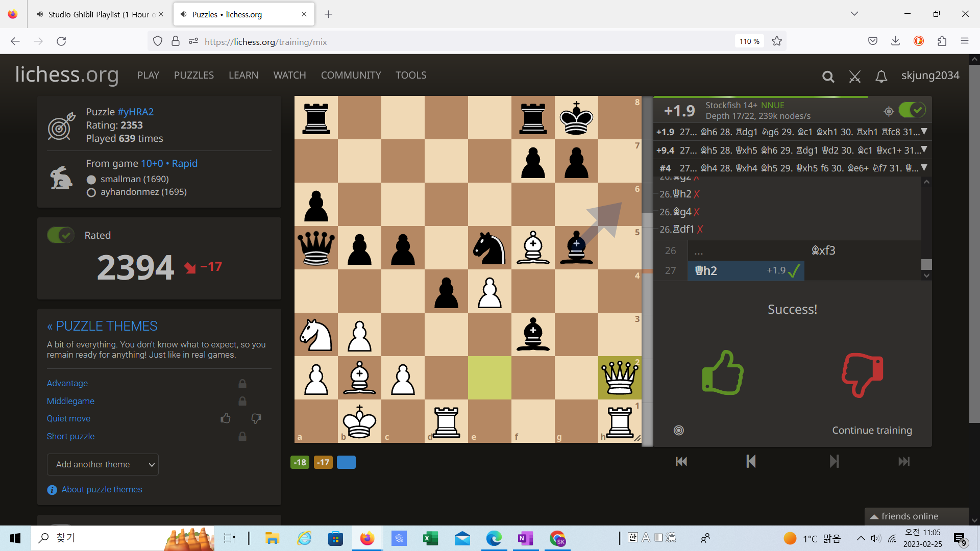Step back one move

[751, 462]
